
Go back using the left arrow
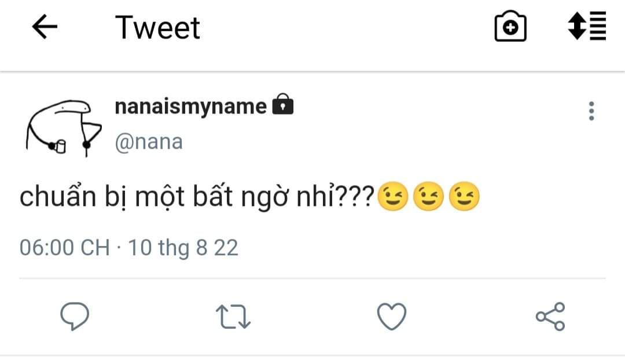click(x=45, y=27)
